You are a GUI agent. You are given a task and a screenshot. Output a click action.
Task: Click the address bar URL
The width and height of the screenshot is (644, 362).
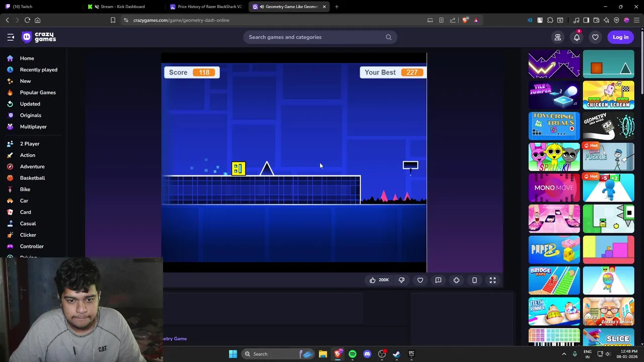pyautogui.click(x=181, y=20)
